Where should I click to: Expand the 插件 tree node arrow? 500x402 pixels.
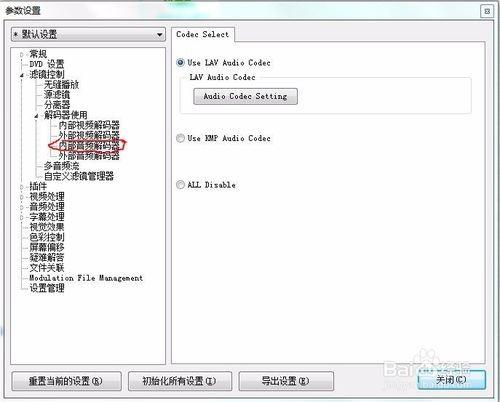pos(22,187)
